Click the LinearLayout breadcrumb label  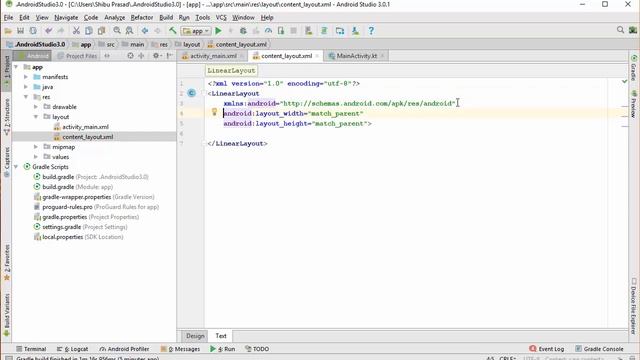tap(231, 70)
